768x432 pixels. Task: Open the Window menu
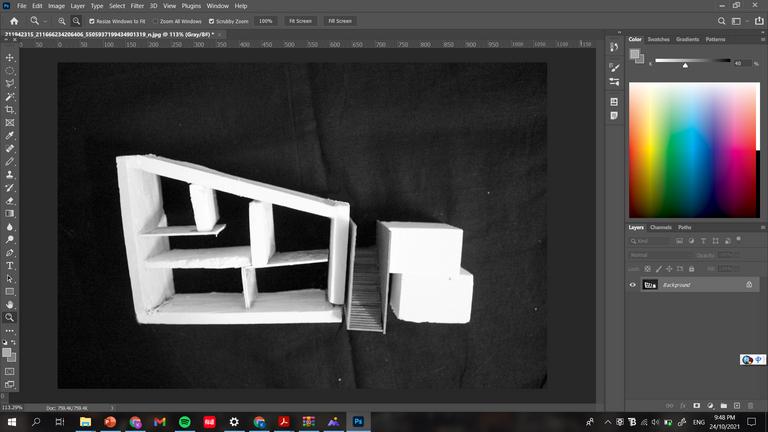click(x=217, y=6)
